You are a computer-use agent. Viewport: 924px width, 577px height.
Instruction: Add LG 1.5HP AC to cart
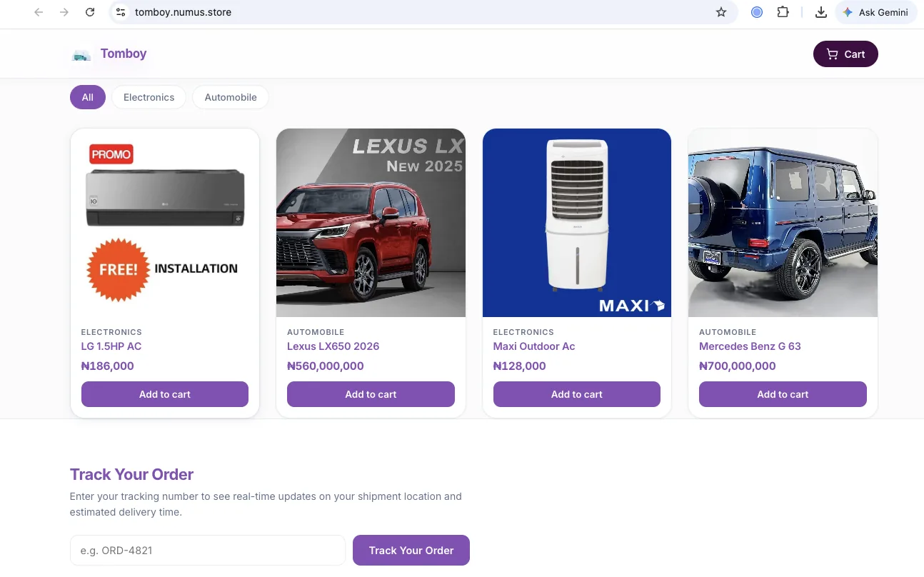tap(165, 394)
